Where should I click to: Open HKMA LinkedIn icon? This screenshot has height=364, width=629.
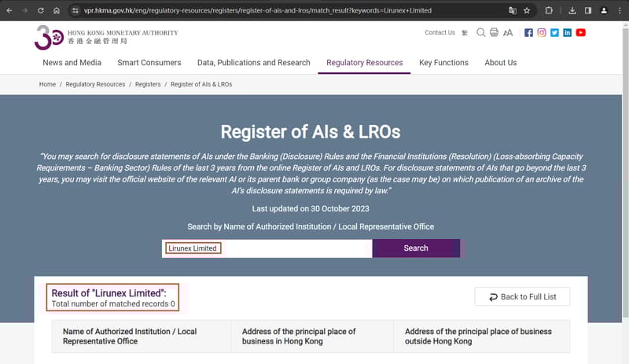click(567, 32)
